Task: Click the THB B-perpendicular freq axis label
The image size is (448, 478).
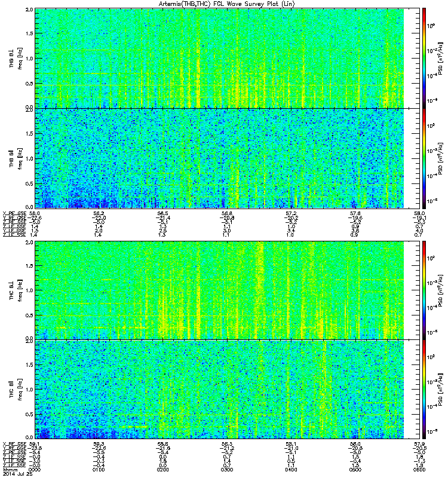Action: [20, 58]
